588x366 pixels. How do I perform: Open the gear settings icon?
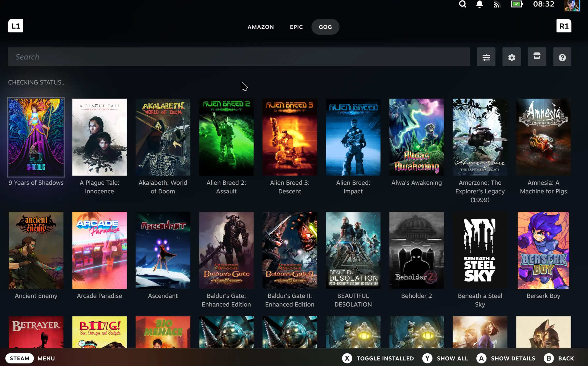(511, 57)
